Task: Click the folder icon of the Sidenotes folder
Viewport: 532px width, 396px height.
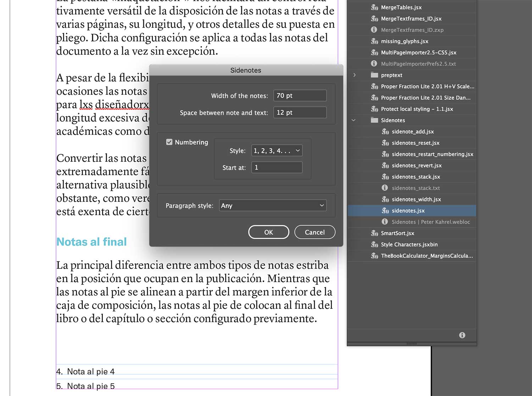Action: coord(374,120)
